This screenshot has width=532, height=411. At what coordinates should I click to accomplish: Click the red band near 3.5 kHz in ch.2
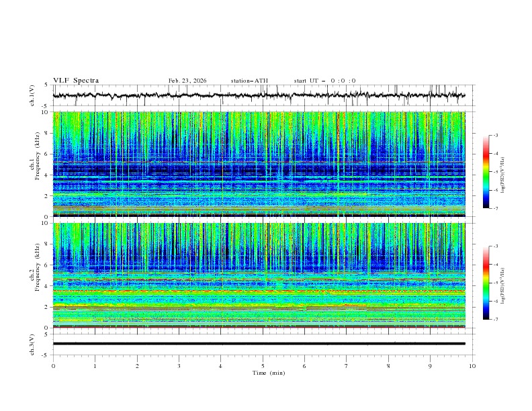pyautogui.click(x=259, y=291)
